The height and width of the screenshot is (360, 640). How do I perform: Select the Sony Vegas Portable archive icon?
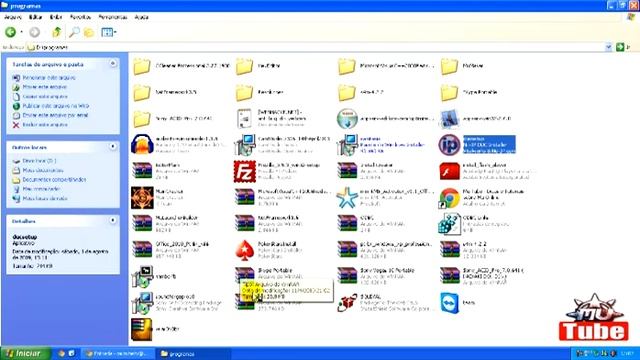(x=347, y=276)
